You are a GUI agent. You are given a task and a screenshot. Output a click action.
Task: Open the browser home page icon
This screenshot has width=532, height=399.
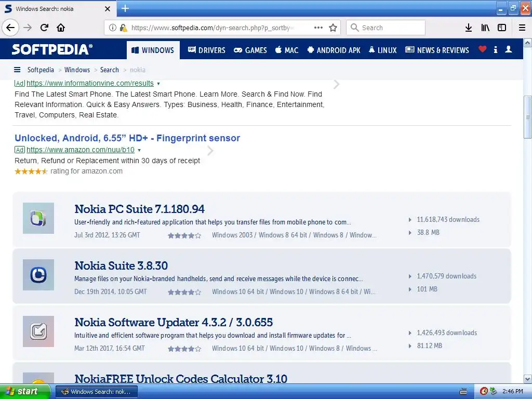click(61, 28)
